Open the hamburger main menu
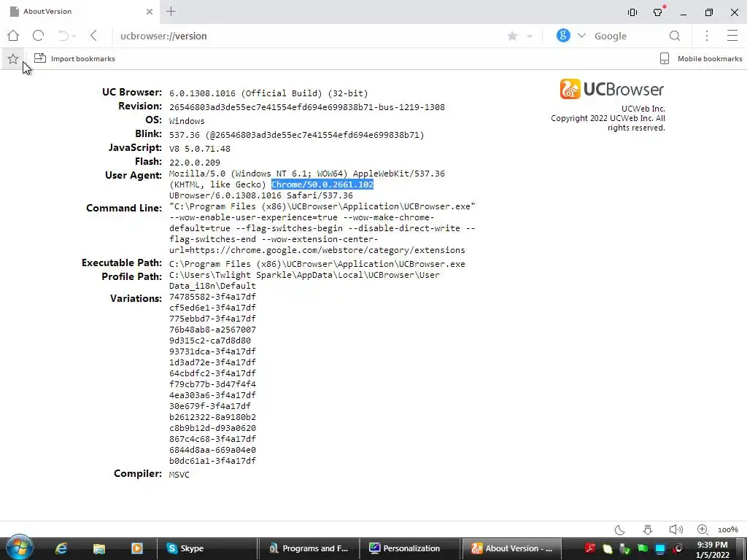This screenshot has height=560, width=747. 732,36
